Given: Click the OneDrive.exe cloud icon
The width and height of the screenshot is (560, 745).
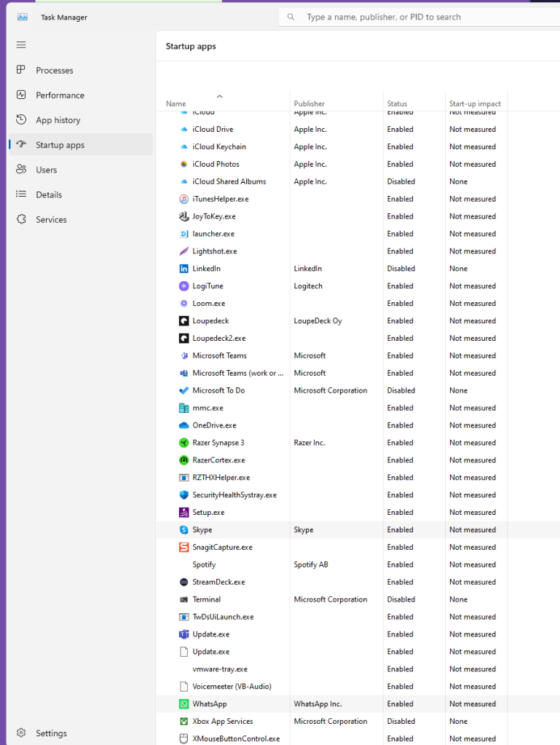Looking at the screenshot, I should pyautogui.click(x=184, y=425).
